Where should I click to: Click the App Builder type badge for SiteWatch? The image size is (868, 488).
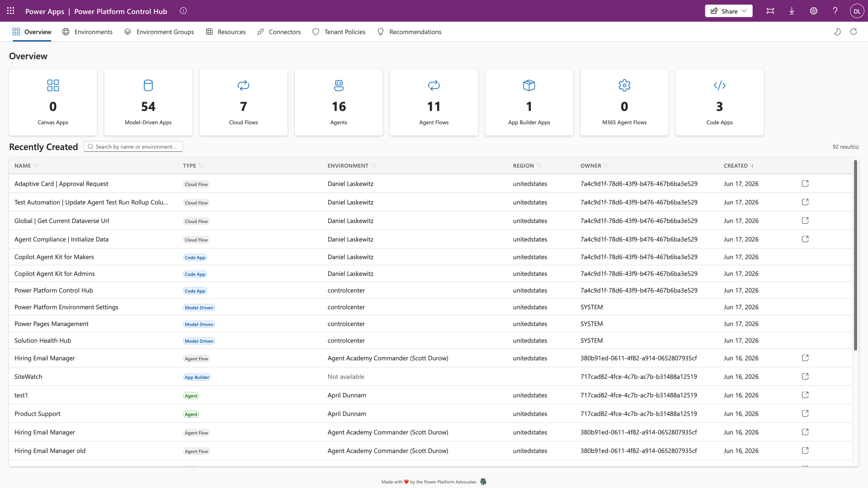[197, 377]
